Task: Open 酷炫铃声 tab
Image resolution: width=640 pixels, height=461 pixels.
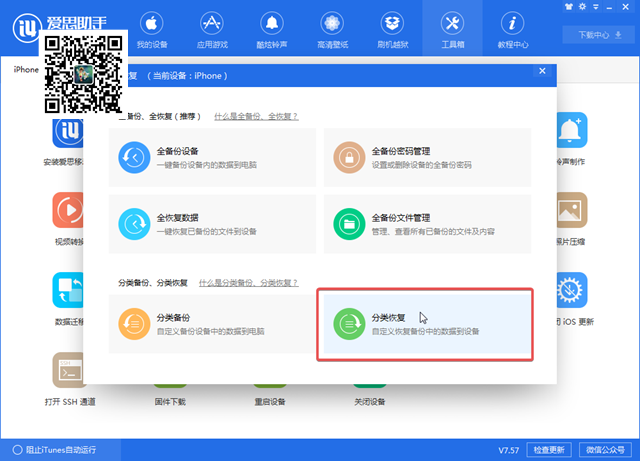Action: (272, 30)
